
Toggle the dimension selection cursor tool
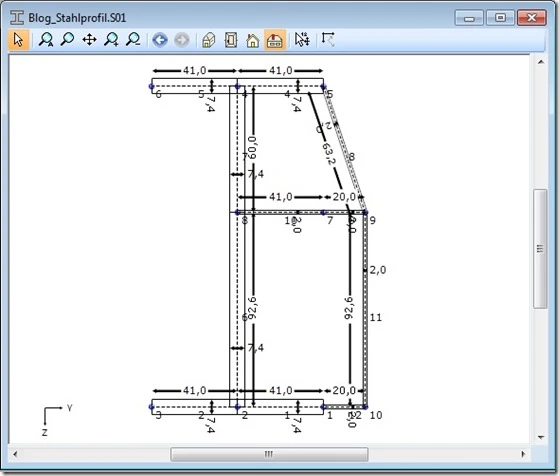click(302, 40)
